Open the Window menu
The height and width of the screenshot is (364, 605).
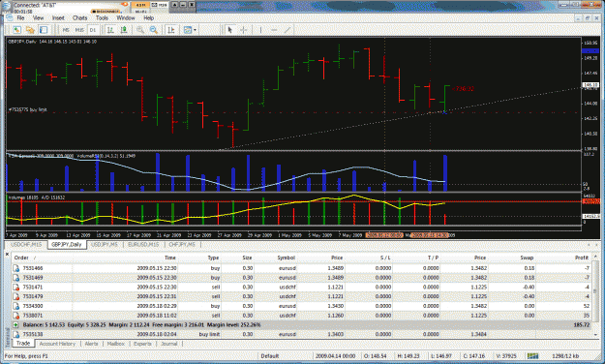(x=126, y=17)
